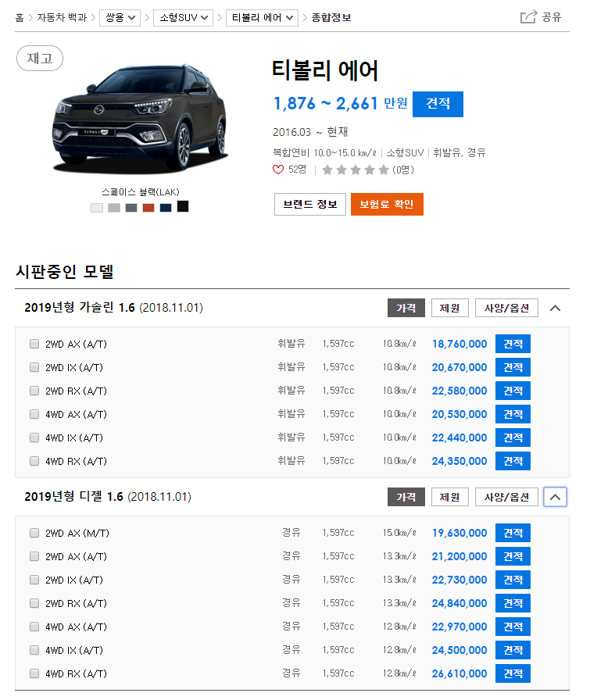Select 사양/옵션 tab in the gasoline section

point(506,308)
